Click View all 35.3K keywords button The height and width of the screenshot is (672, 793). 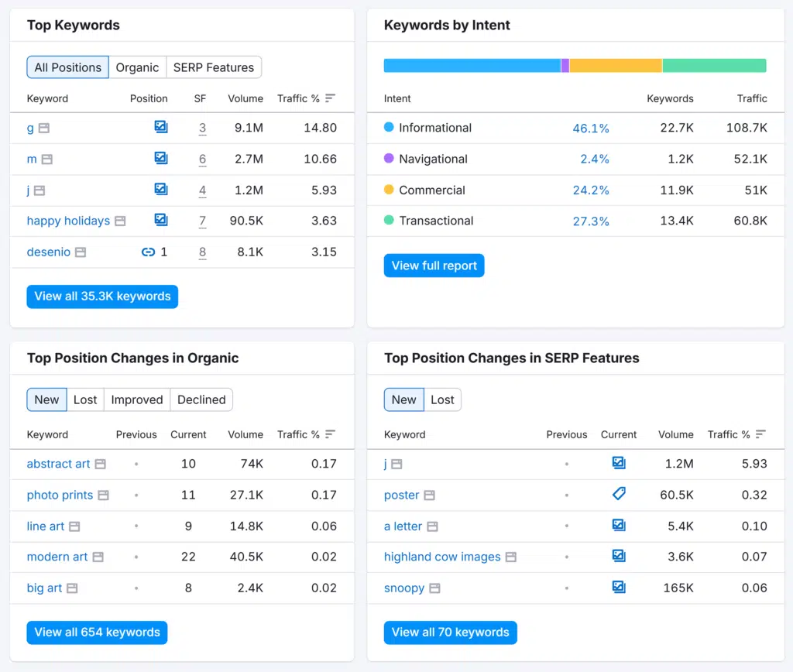tap(102, 297)
